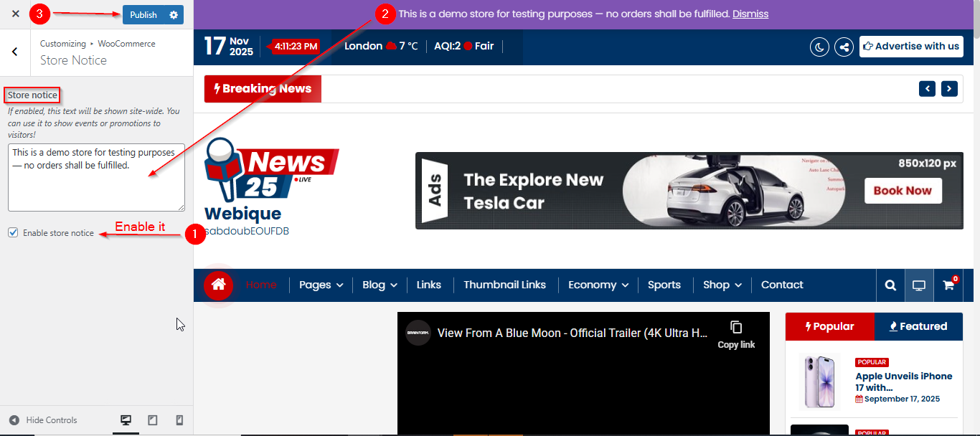Switch to tablet preview icon
Image resolution: width=980 pixels, height=436 pixels.
coord(153,420)
